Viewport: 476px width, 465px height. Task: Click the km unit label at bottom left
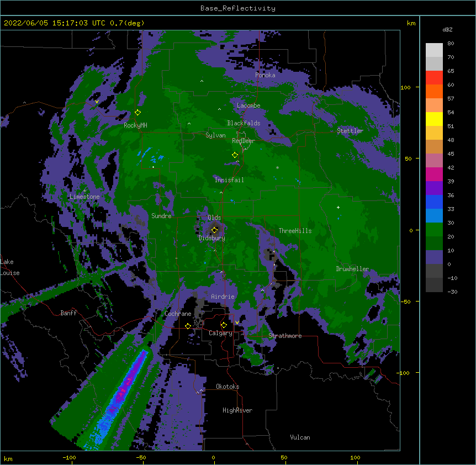click(8, 459)
